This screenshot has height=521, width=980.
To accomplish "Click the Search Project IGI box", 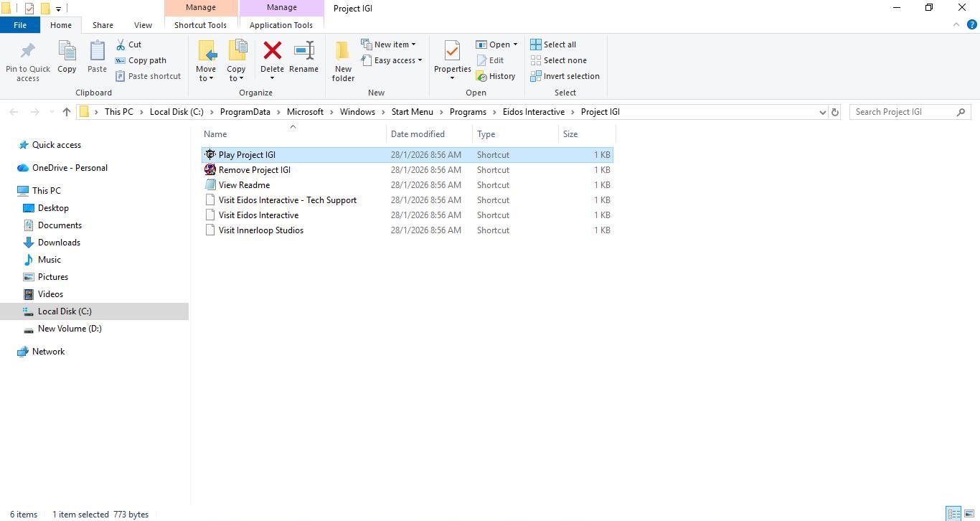I will [x=903, y=112].
